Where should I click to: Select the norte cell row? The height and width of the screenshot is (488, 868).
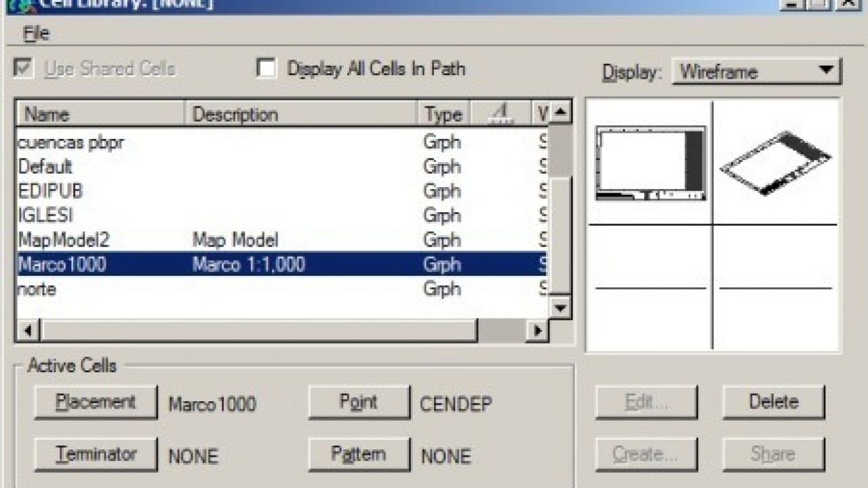click(282, 289)
